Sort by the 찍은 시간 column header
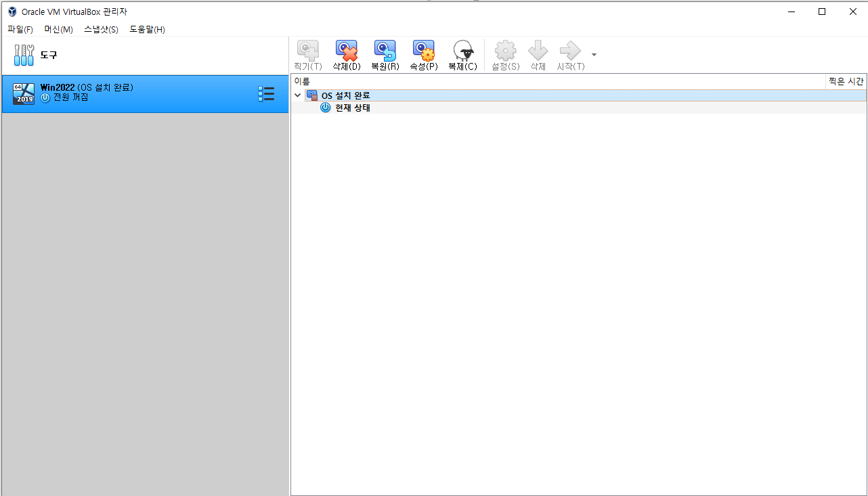868x496 pixels. tap(846, 81)
